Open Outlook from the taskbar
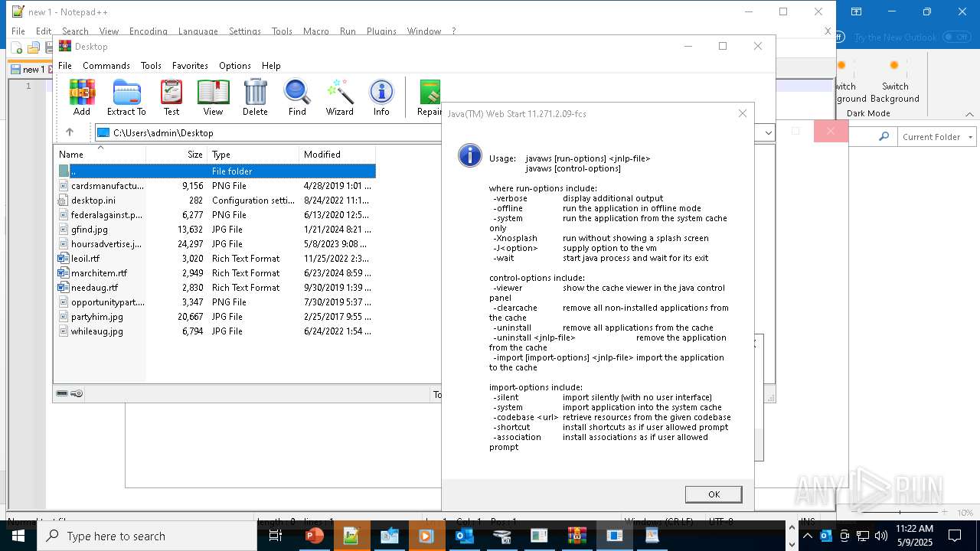Screen dimensions: 980x551 (x=464, y=536)
